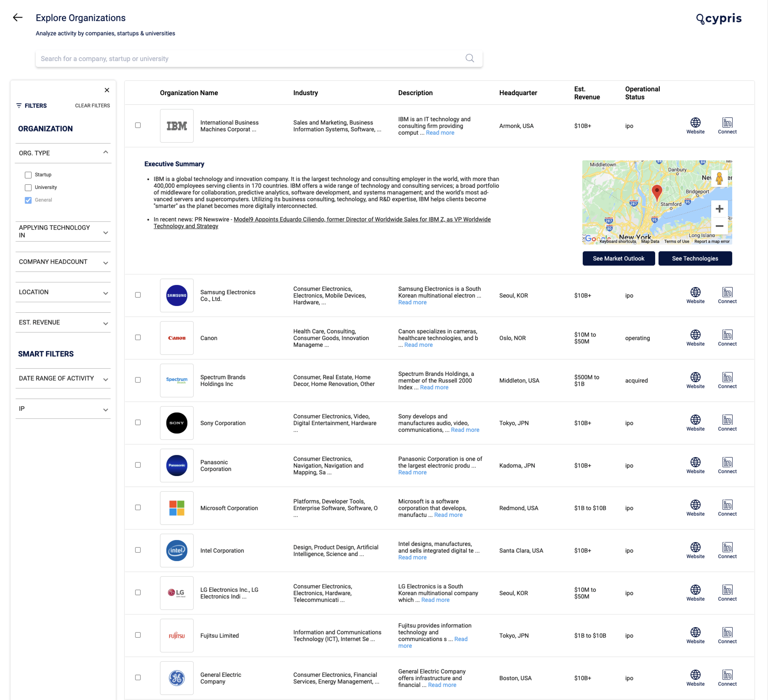
Task: Click Clear Filters link
Action: click(92, 106)
